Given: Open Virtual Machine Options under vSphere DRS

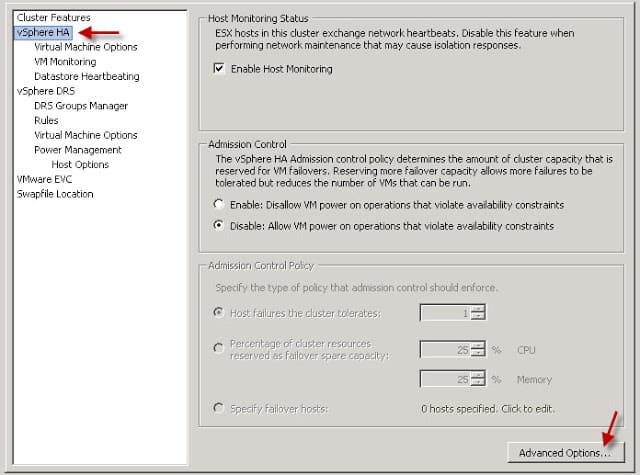Looking at the screenshot, I should [86, 135].
